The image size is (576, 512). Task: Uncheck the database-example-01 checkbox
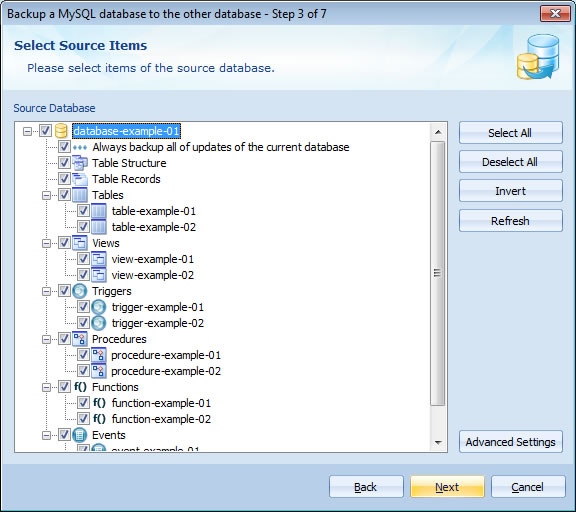point(45,131)
